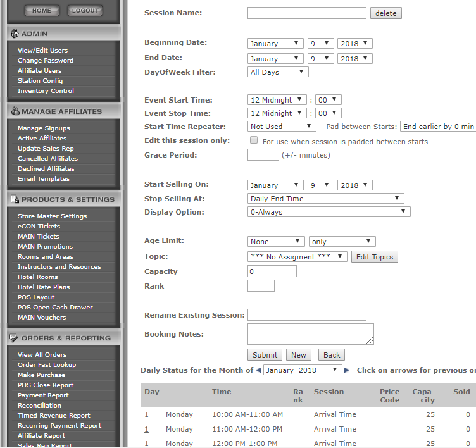Open Email Templates menu item
The image size is (476, 448).
(x=44, y=179)
